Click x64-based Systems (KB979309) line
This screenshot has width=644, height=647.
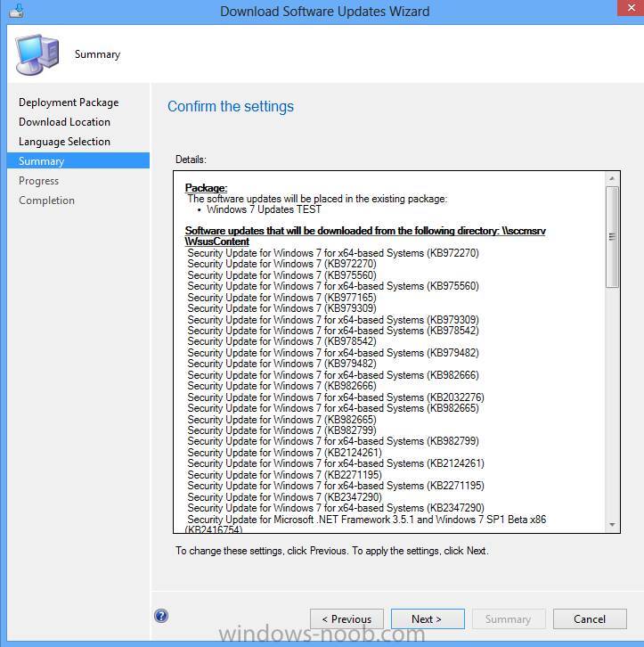(x=333, y=320)
